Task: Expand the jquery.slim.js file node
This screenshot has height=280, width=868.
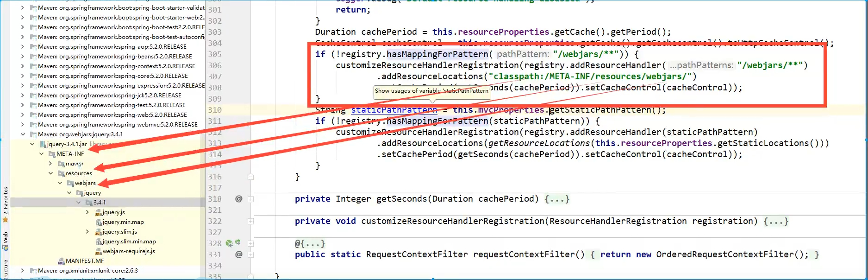Action: pos(87,232)
